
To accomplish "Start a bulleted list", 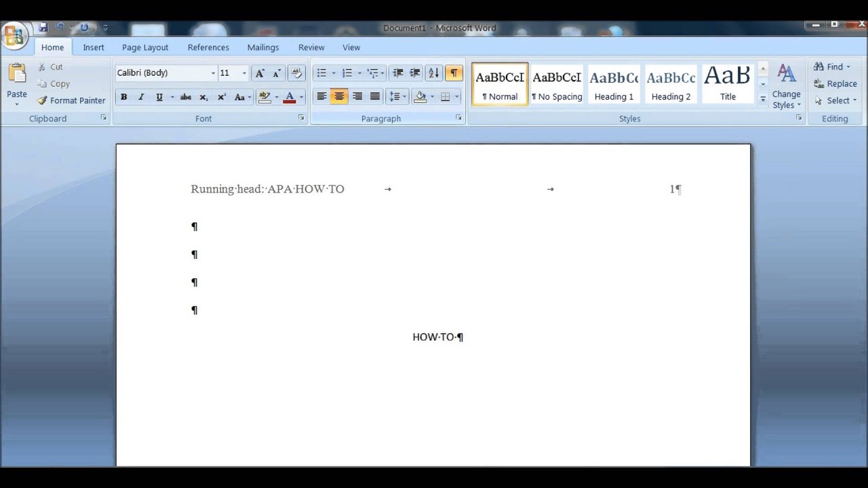I will (x=321, y=73).
